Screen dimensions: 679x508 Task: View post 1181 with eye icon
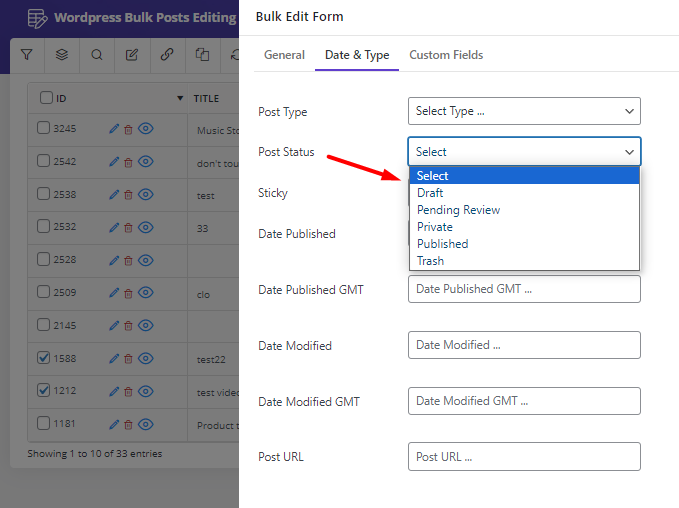146,424
